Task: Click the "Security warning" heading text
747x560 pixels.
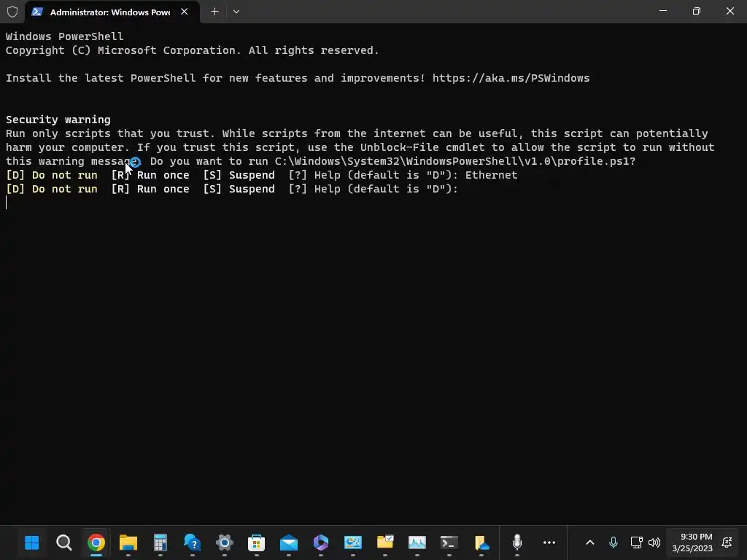Action: pyautogui.click(x=58, y=120)
